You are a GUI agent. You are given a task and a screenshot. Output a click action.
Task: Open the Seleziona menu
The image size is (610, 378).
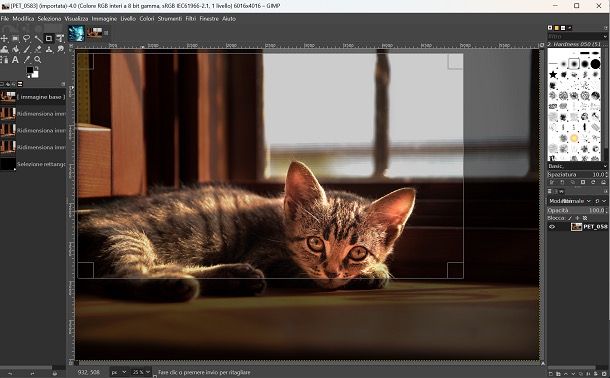pyautogui.click(x=49, y=18)
